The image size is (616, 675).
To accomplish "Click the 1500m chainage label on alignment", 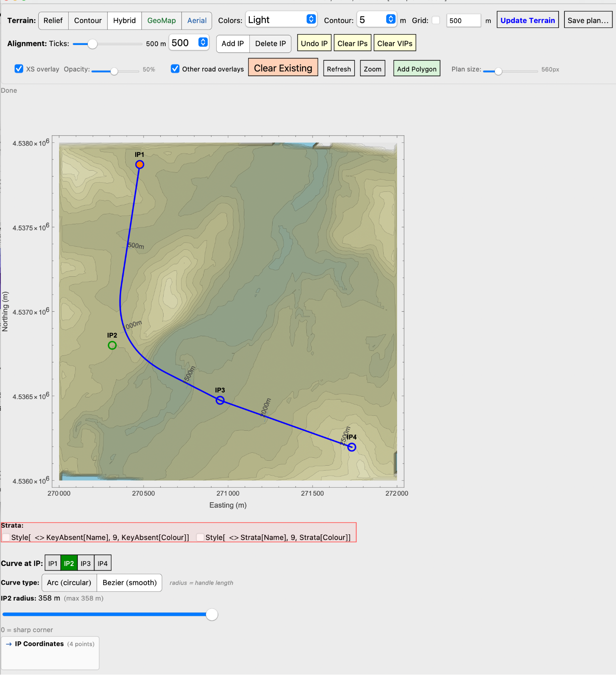I will tap(189, 374).
